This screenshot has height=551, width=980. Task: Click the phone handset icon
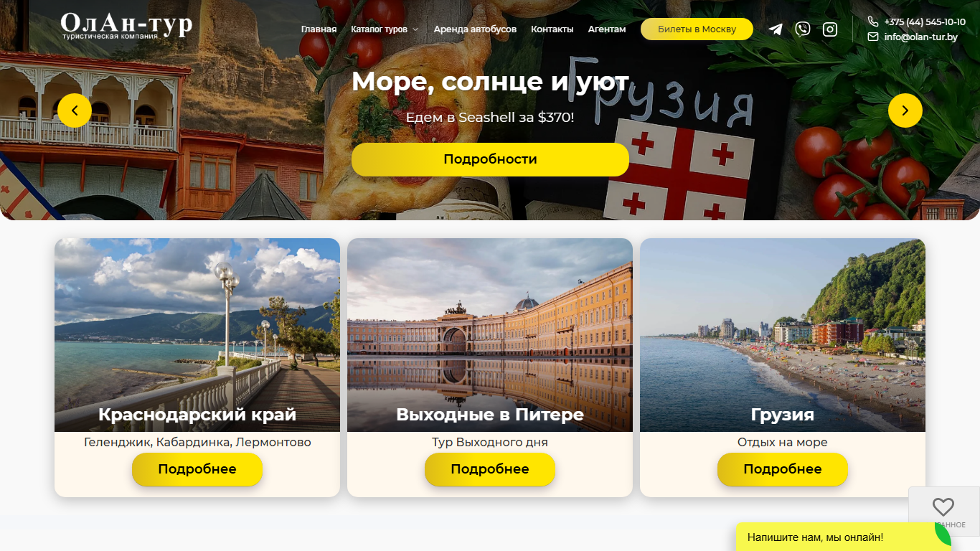click(873, 22)
